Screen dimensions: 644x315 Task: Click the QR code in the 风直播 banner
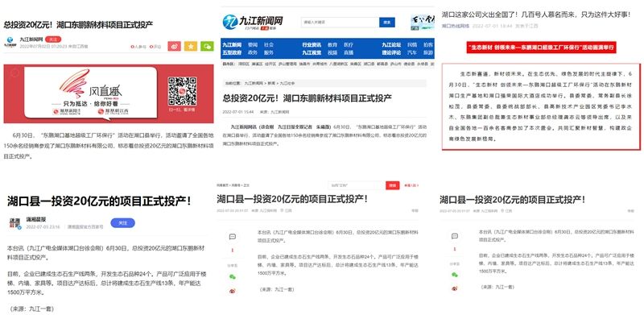click(x=182, y=91)
